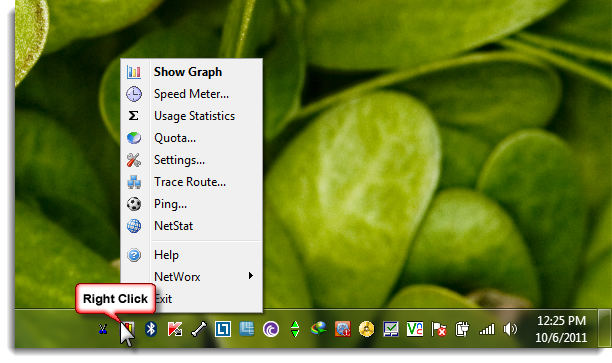Click the Quota pie chart icon

(x=133, y=138)
